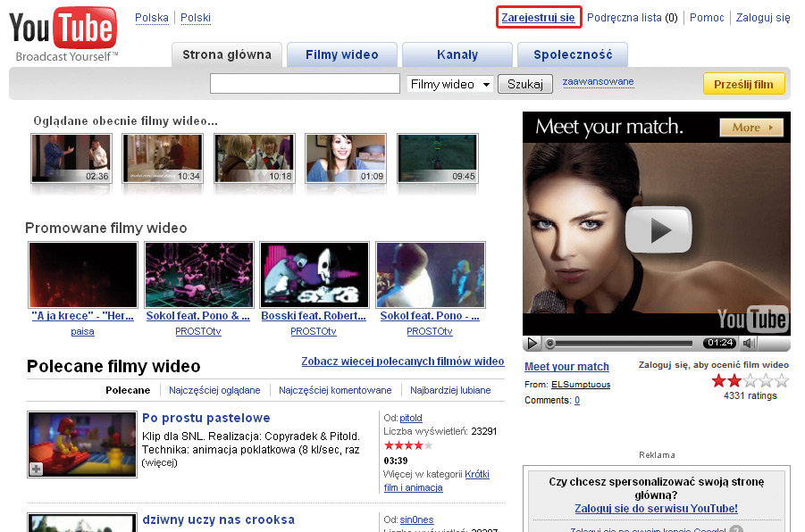Image resolution: width=805 pixels, height=532 pixels.
Task: Add 'Po prostu pastelowe' to quicklist via plus icon
Action: 37,469
